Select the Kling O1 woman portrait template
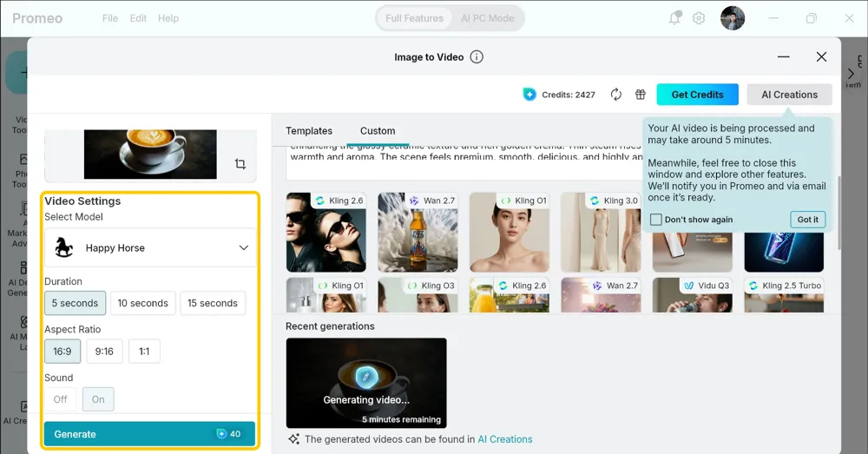 [510, 232]
